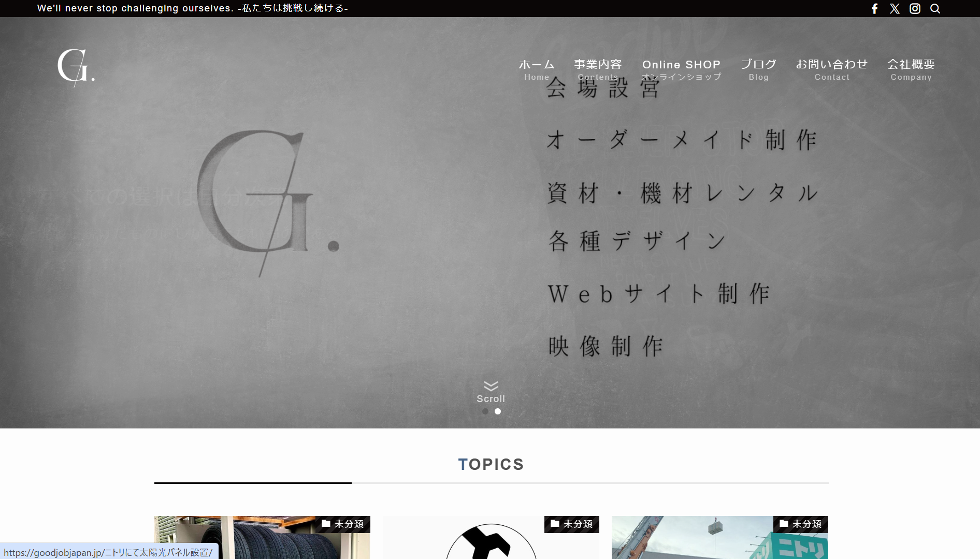980x559 pixels.
Task: Click the search magnifier icon
Action: [x=935, y=8]
